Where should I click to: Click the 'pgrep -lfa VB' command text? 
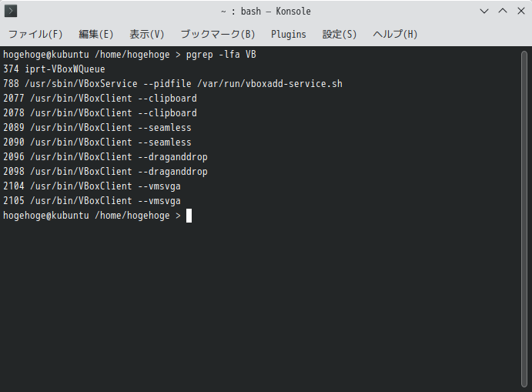221,55
